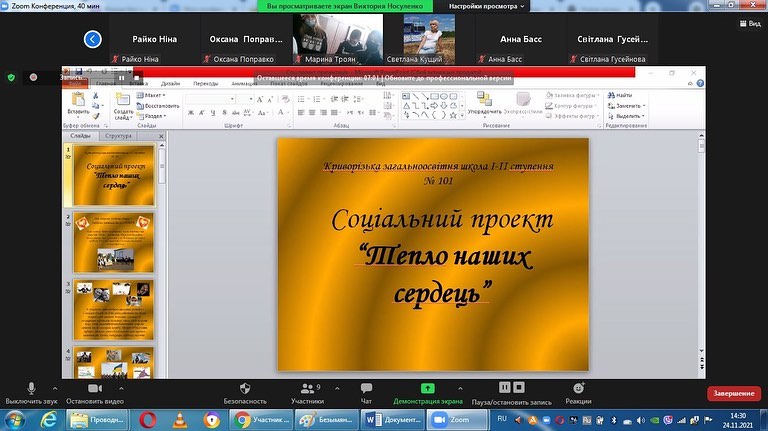Open the Участники participants panel
768x431 pixels.
pyautogui.click(x=308, y=393)
